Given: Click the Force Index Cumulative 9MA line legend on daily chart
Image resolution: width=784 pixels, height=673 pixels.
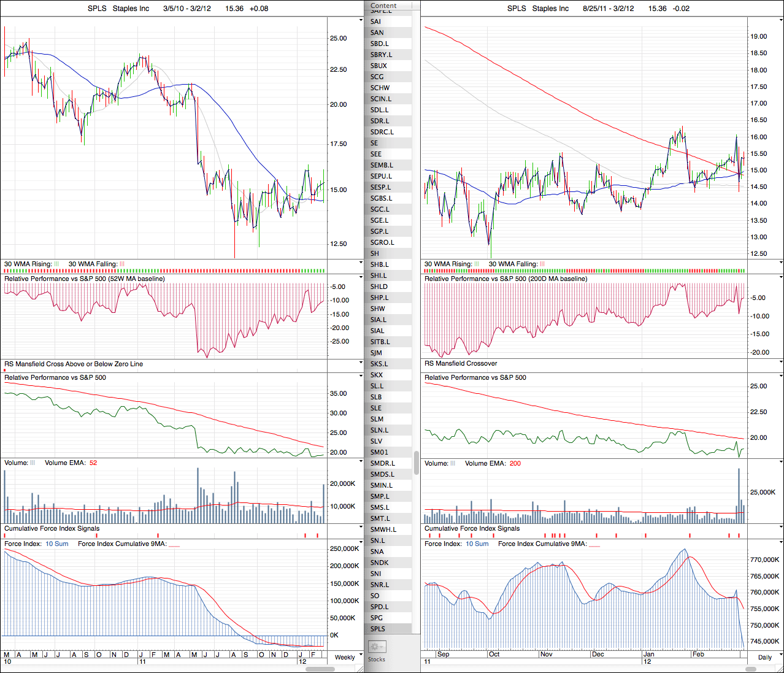Looking at the screenshot, I should coord(594,544).
